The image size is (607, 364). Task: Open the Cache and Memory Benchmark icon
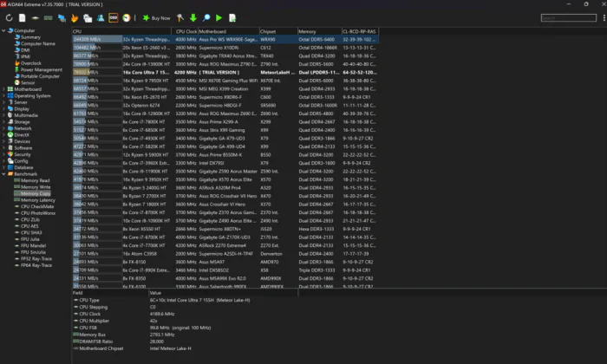[48, 18]
